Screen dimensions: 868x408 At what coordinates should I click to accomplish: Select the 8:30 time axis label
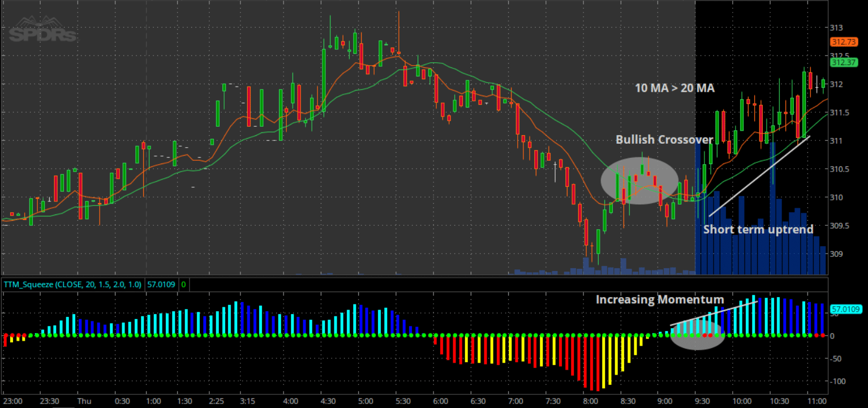click(x=629, y=401)
